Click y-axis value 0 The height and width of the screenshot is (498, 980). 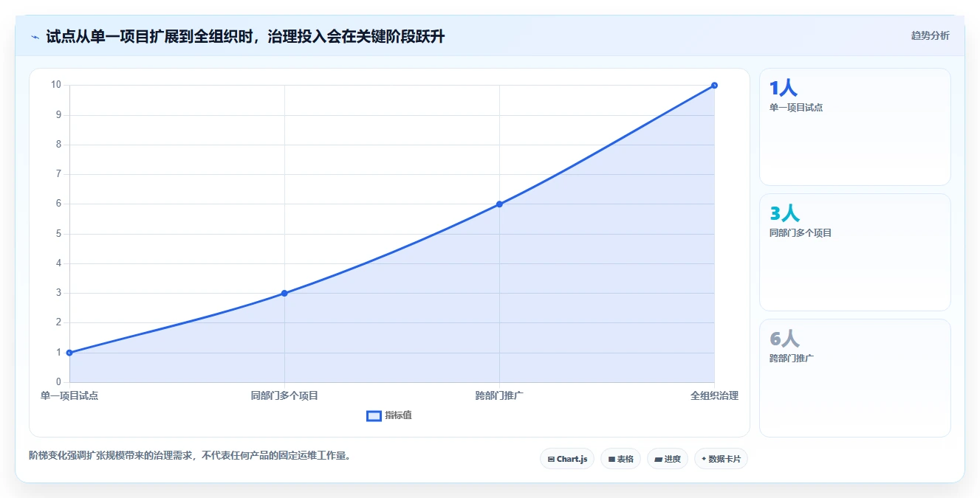58,382
